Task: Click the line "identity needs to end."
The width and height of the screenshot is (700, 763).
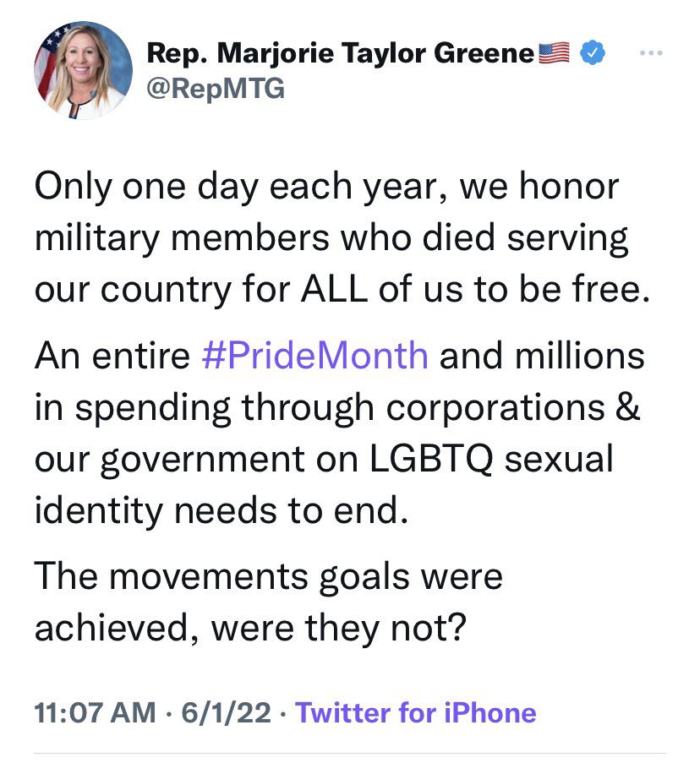Action: coord(221,510)
